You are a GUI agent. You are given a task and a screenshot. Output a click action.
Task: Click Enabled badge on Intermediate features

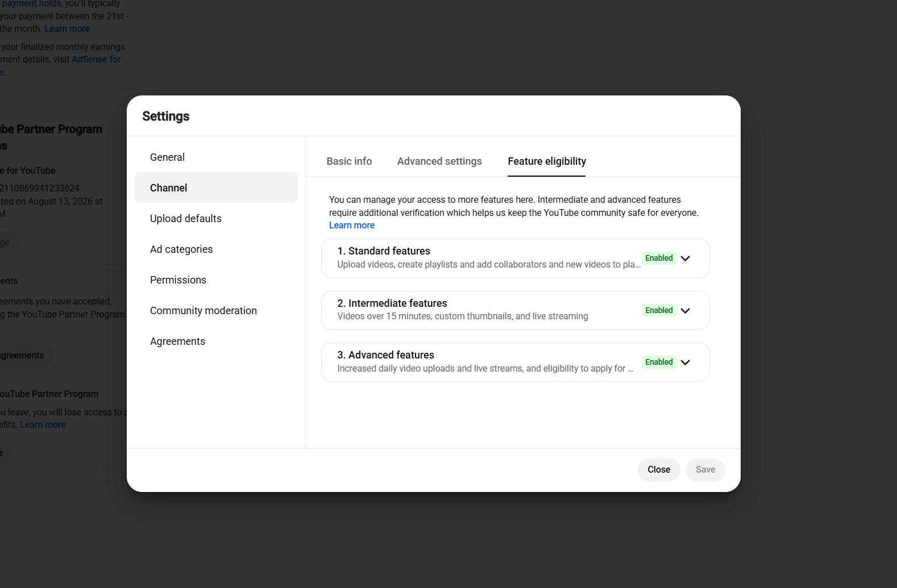tap(659, 310)
